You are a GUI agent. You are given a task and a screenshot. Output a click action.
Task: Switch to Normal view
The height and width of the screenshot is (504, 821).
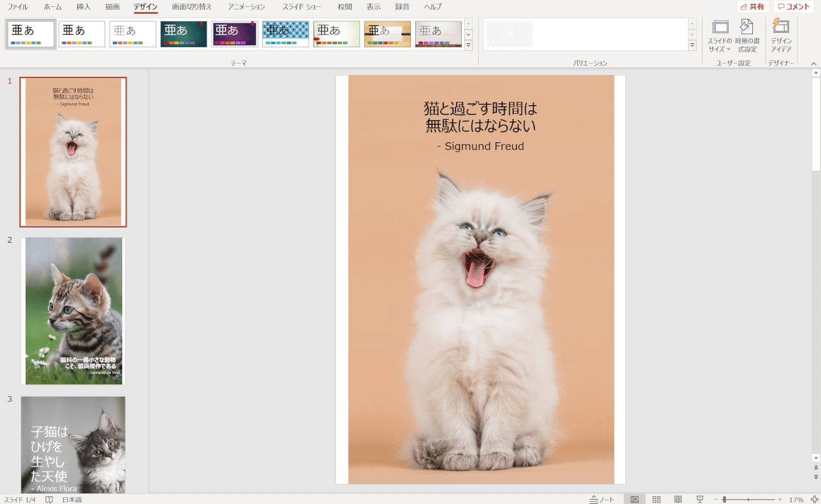(x=634, y=500)
